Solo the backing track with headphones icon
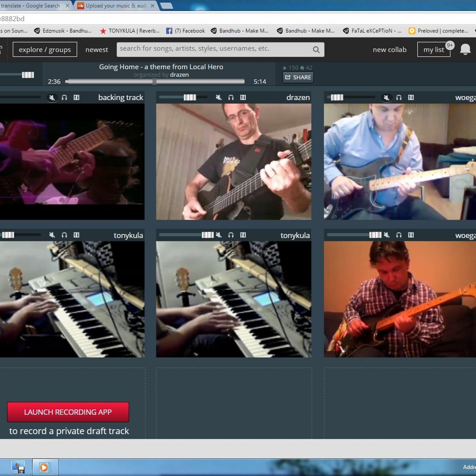 pos(64,98)
